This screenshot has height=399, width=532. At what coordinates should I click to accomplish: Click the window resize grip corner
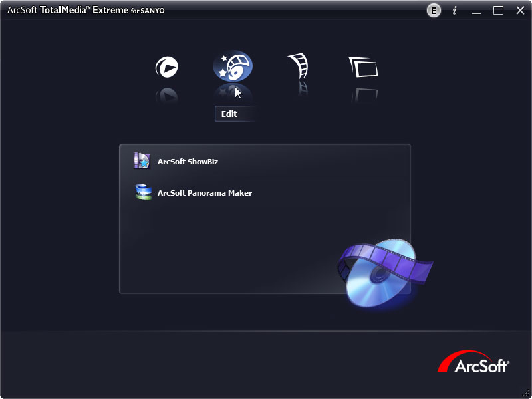(527, 394)
